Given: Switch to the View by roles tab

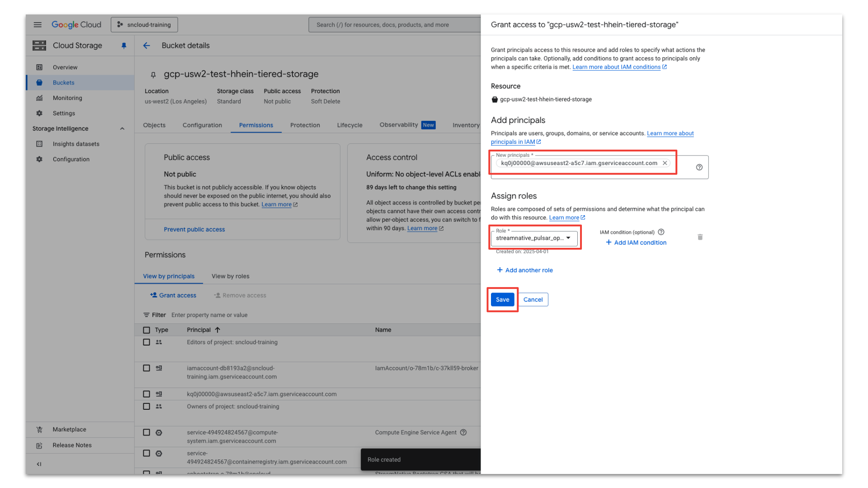Looking at the screenshot, I should 230,276.
